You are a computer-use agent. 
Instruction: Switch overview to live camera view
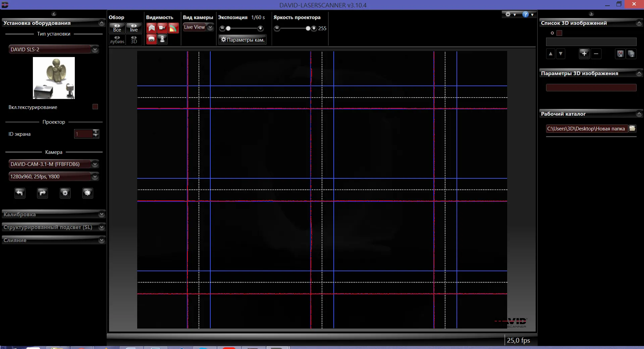134,28
